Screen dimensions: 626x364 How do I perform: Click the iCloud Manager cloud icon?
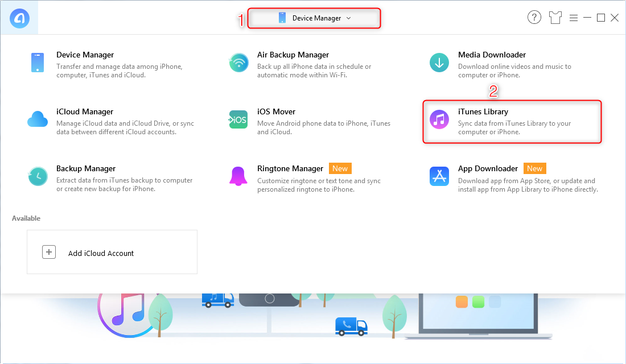[x=38, y=119]
